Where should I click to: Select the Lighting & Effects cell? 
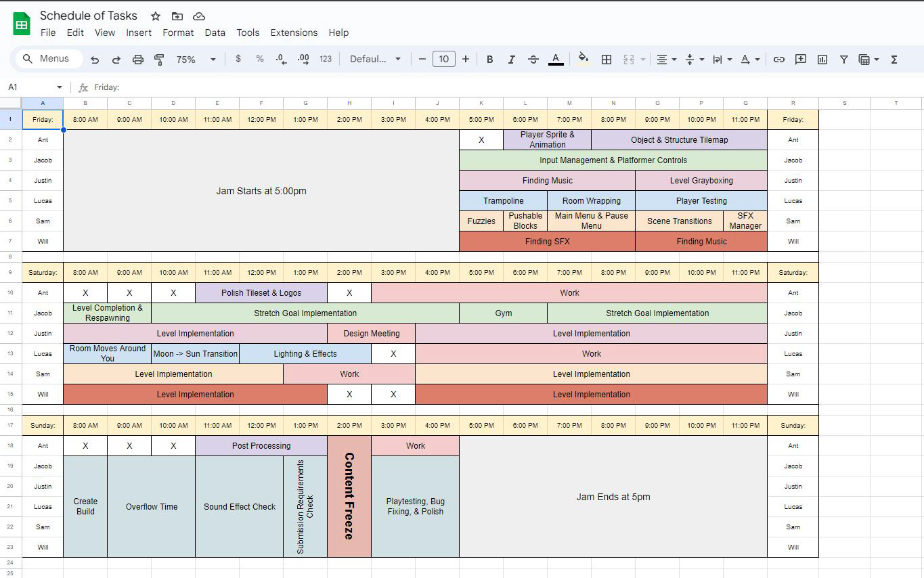tap(305, 354)
